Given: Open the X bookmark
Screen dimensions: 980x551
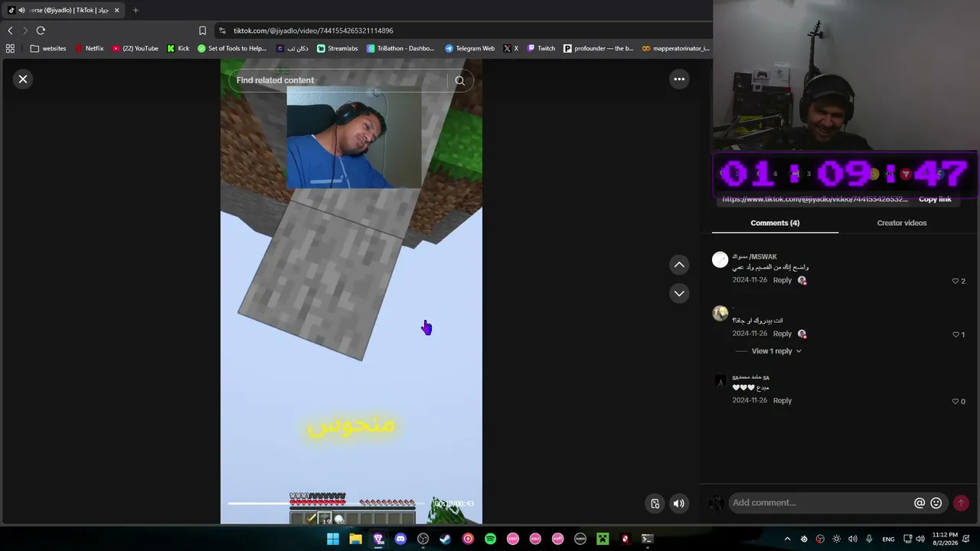Looking at the screenshot, I should click(x=511, y=48).
